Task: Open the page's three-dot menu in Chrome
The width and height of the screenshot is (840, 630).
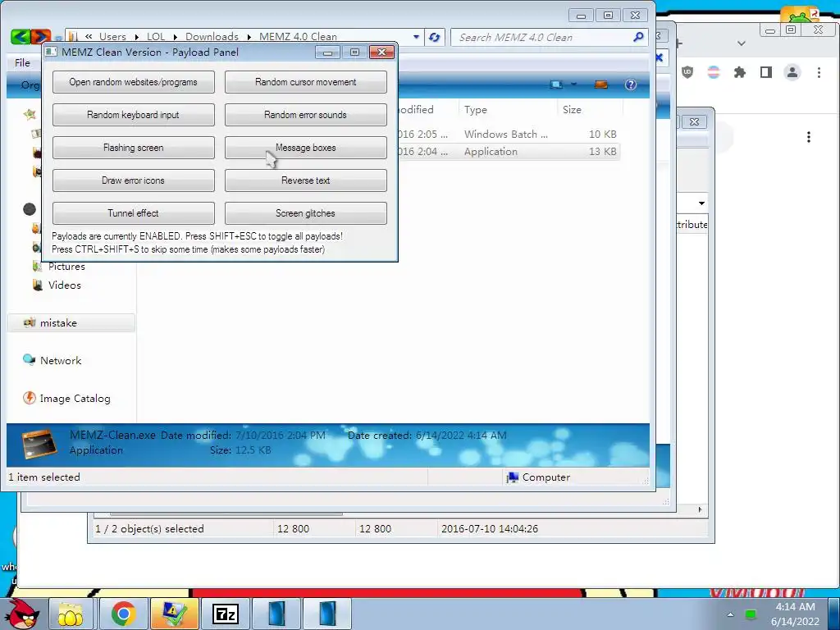Action: pyautogui.click(x=808, y=137)
